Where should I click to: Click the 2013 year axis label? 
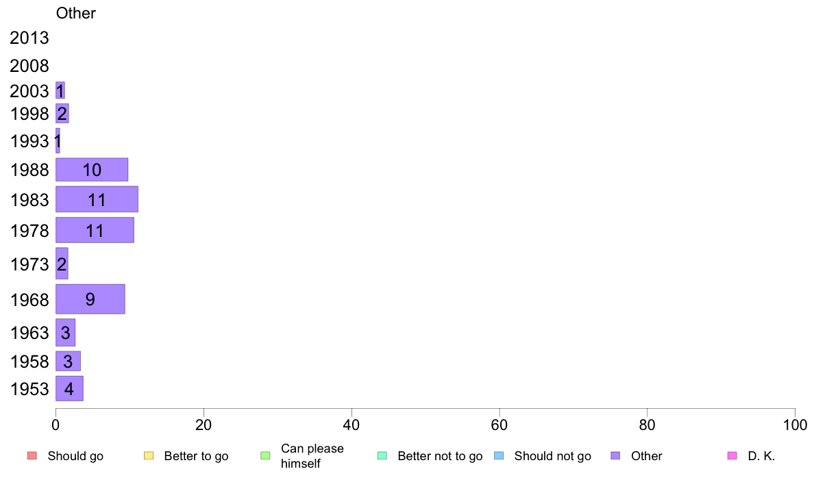(29, 38)
